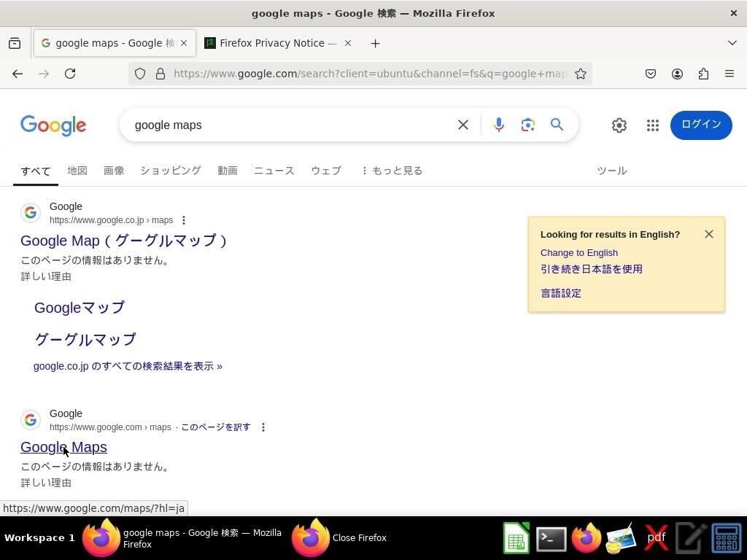Select the すべて results tab

(36, 171)
